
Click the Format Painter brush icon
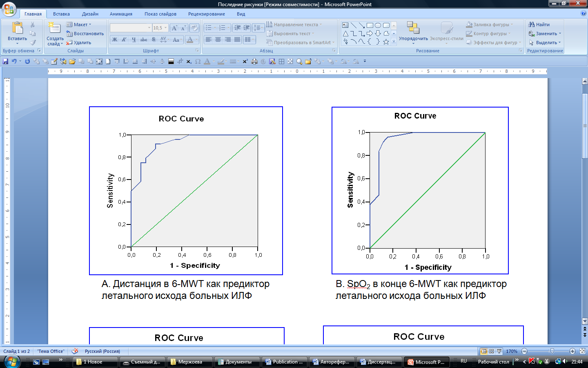coord(33,42)
